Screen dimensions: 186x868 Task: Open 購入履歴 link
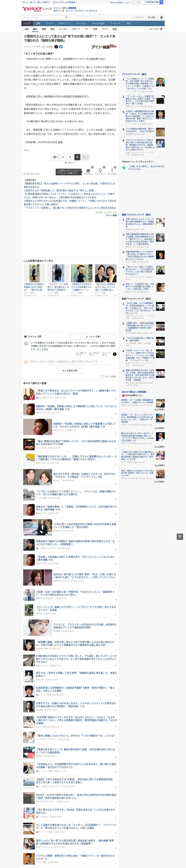[x=152, y=18]
